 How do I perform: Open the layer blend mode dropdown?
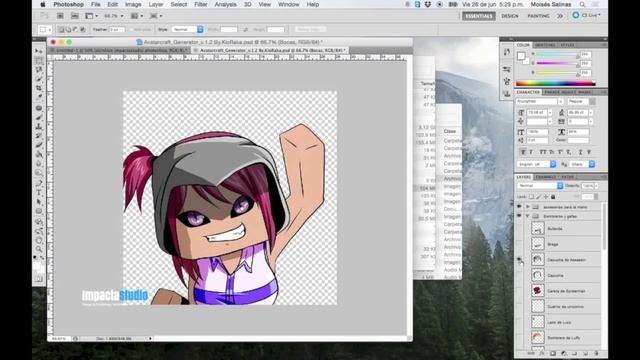click(540, 186)
